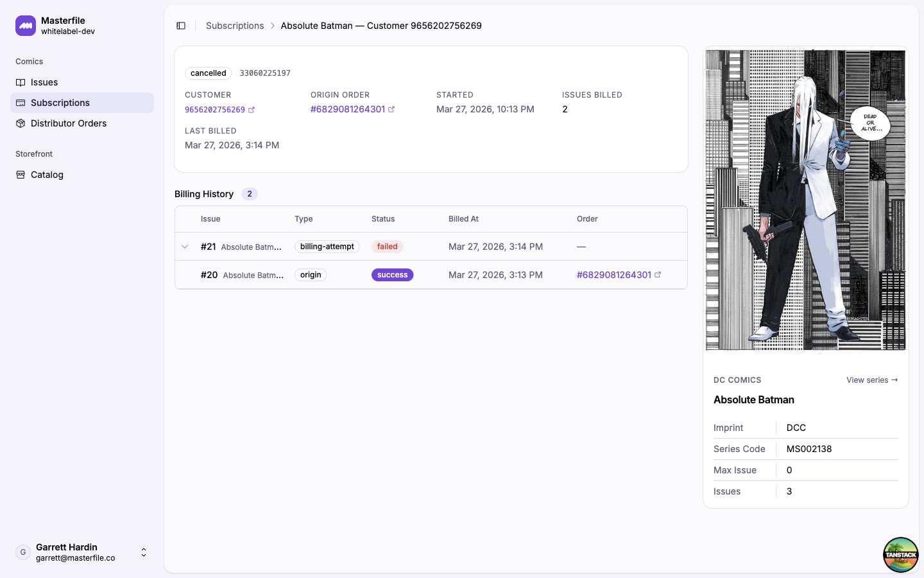Click the Imprint value DCC

pos(796,428)
